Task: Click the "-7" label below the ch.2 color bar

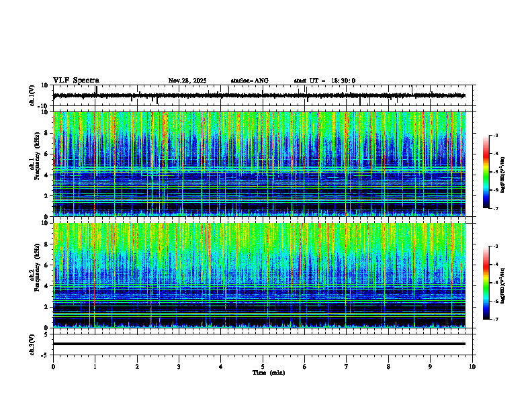Action: (x=495, y=319)
